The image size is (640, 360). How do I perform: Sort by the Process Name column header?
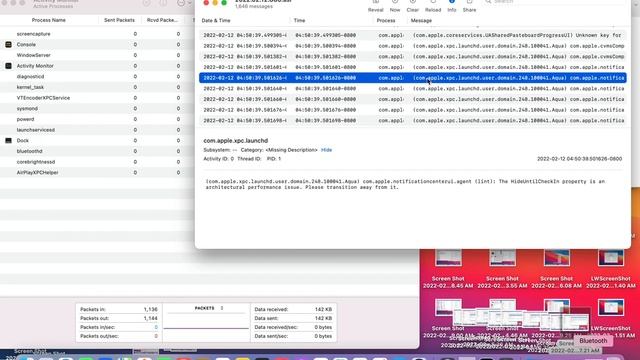(x=49, y=20)
